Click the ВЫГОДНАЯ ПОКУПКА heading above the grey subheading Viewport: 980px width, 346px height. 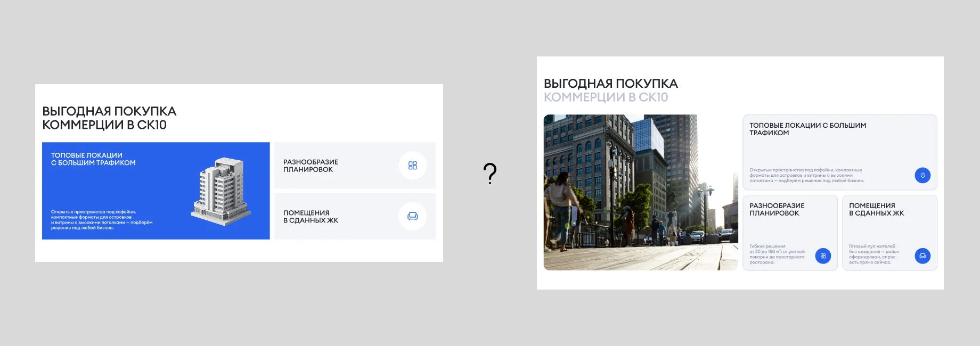pyautogui.click(x=610, y=84)
